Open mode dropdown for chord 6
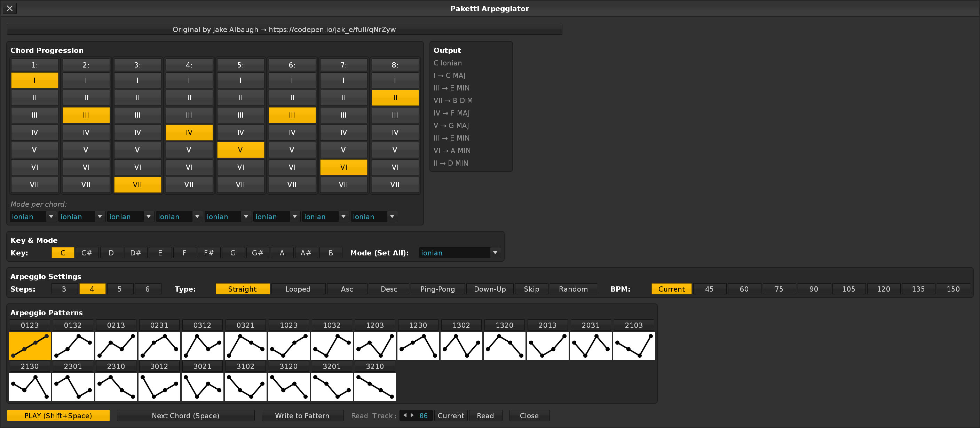The height and width of the screenshot is (428, 980). point(277,216)
